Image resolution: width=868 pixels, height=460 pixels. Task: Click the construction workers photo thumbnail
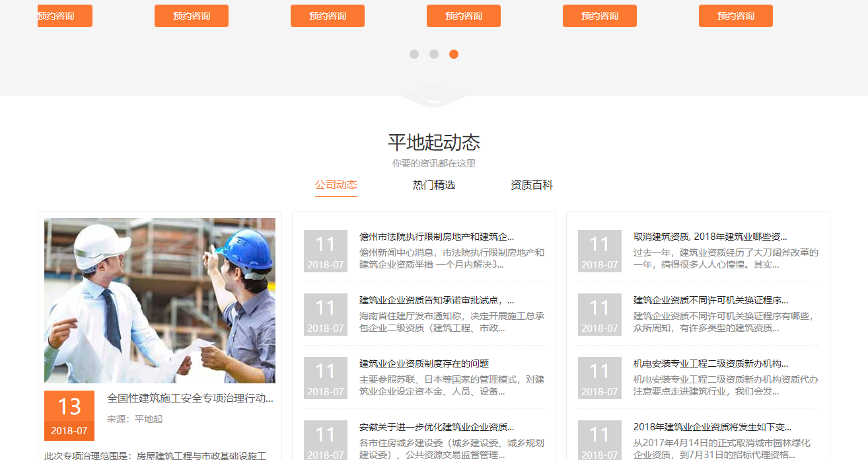tap(159, 299)
